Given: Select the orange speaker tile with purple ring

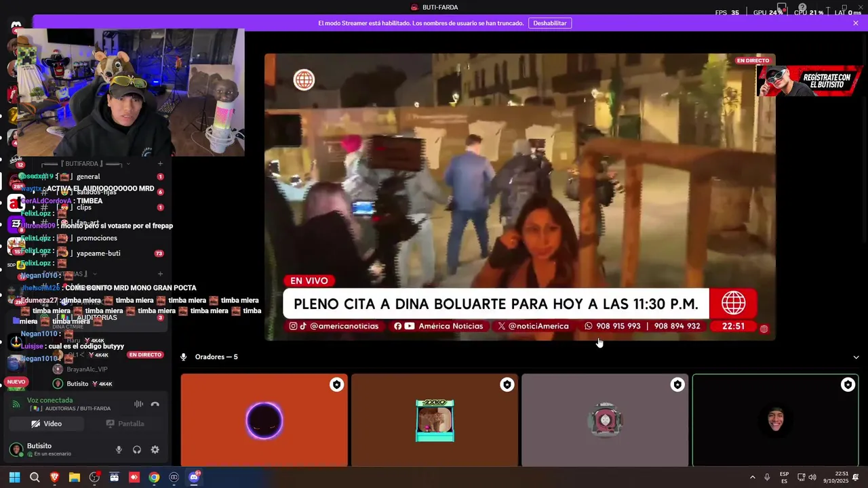Looking at the screenshot, I should pyautogui.click(x=264, y=421).
